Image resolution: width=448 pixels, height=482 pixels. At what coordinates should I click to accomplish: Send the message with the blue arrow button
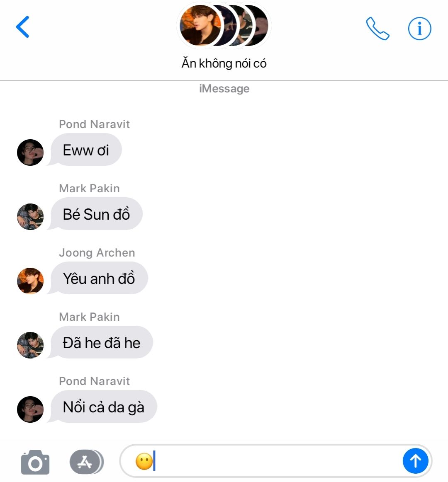pos(415,461)
